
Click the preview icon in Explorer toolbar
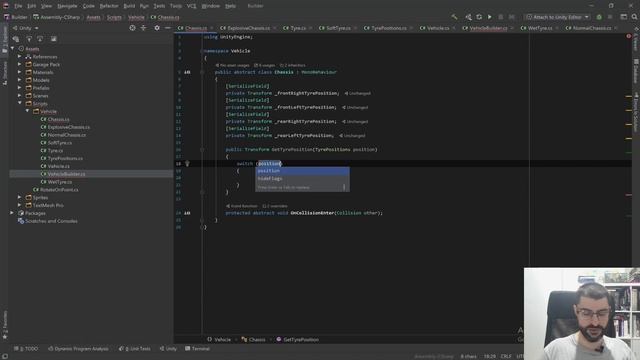53,39
